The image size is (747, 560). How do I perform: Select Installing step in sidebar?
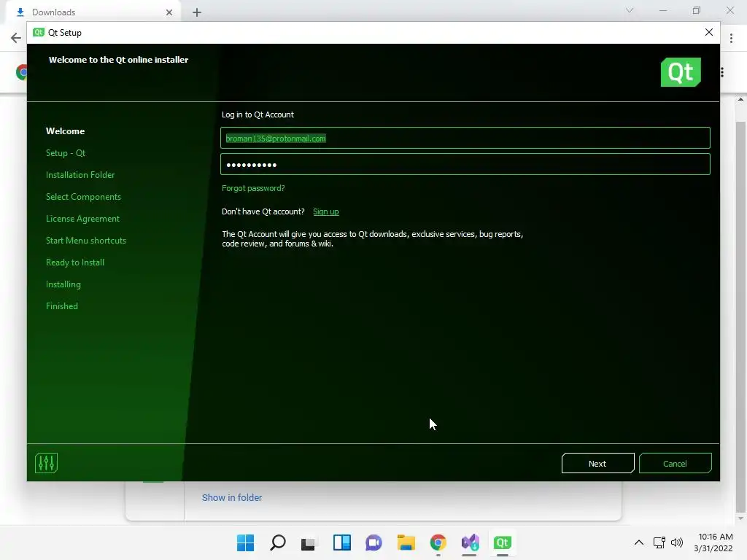click(x=63, y=284)
